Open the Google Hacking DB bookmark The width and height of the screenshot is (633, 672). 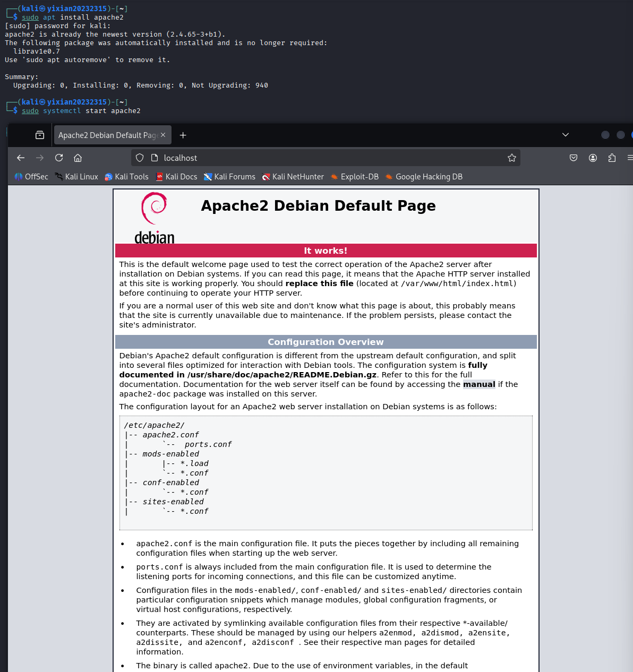click(424, 177)
